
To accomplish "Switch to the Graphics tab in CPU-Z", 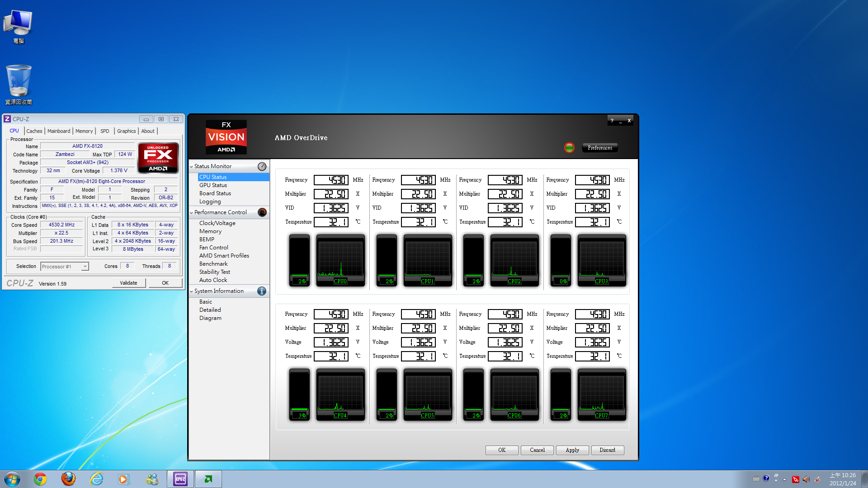I will point(127,131).
